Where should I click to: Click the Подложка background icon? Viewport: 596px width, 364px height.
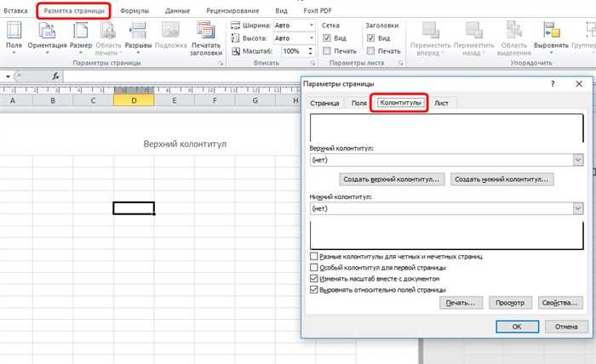pyautogui.click(x=170, y=31)
